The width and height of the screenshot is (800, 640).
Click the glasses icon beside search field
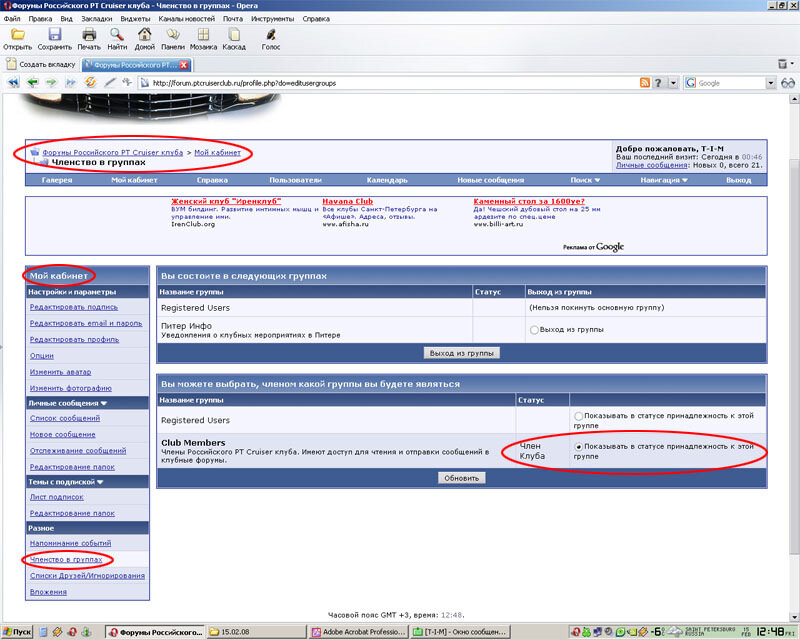(788, 83)
